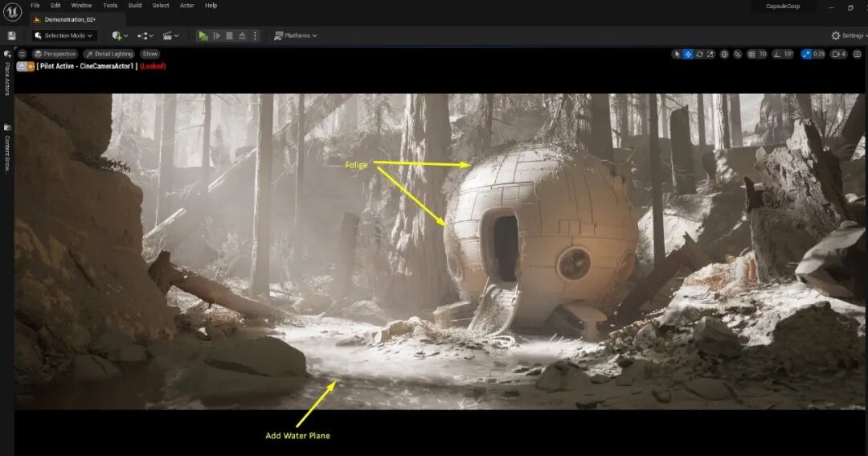Stop the play session with the square stop button
This screenshot has width=868, height=456.
point(230,35)
